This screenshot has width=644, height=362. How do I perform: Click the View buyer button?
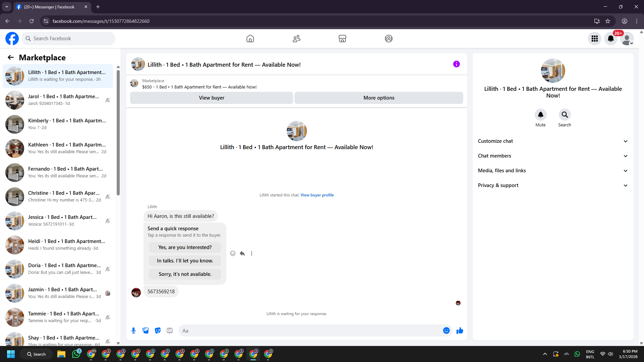coord(211,98)
